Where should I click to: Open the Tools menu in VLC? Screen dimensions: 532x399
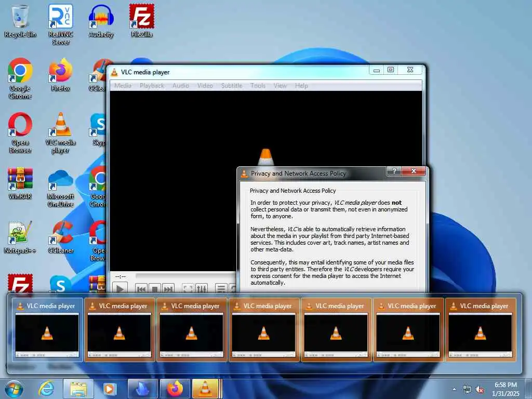pyautogui.click(x=258, y=86)
